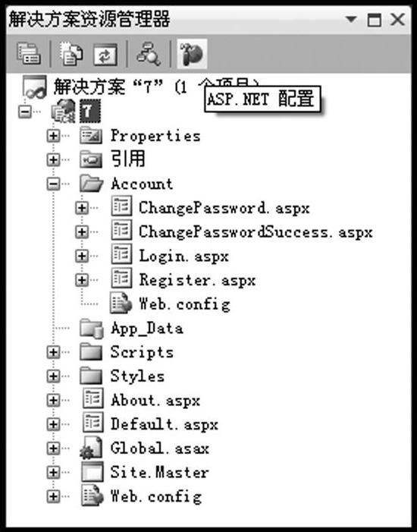Viewport: 417px width, 532px height.
Task: Select the Styles folder
Action: point(138,376)
